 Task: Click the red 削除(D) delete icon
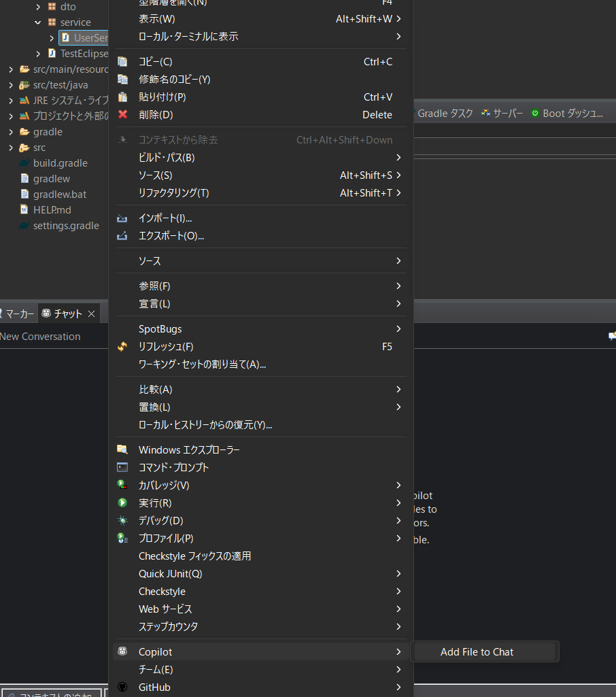pos(123,114)
